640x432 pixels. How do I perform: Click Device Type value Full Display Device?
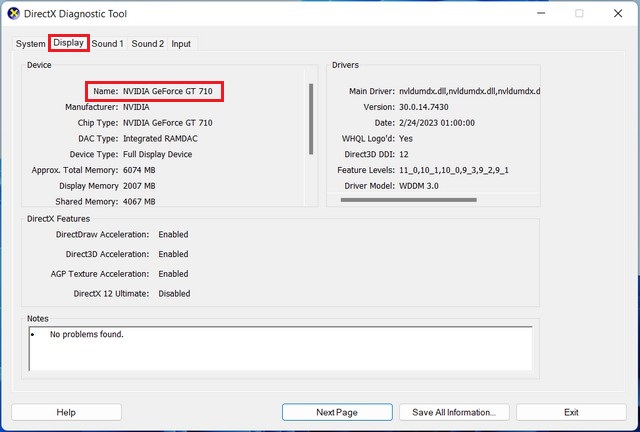[158, 154]
